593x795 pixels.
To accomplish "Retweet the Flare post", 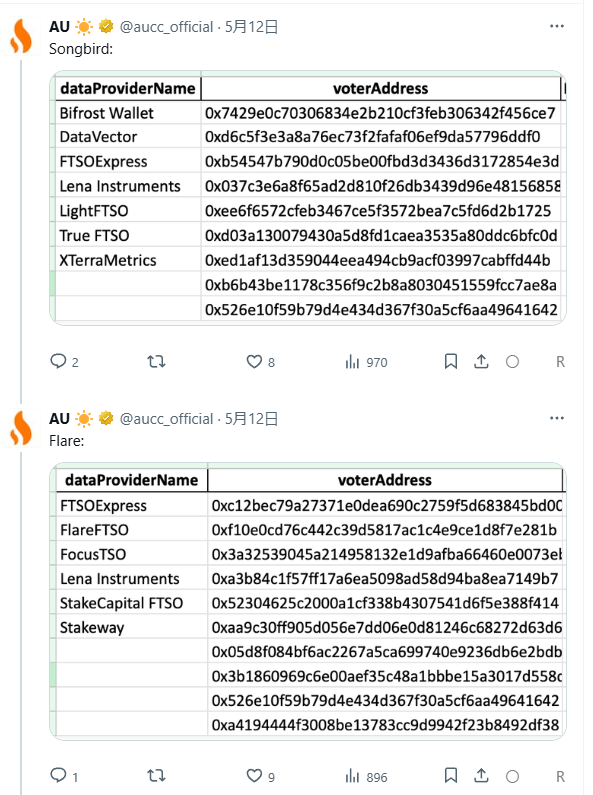I will coord(156,776).
